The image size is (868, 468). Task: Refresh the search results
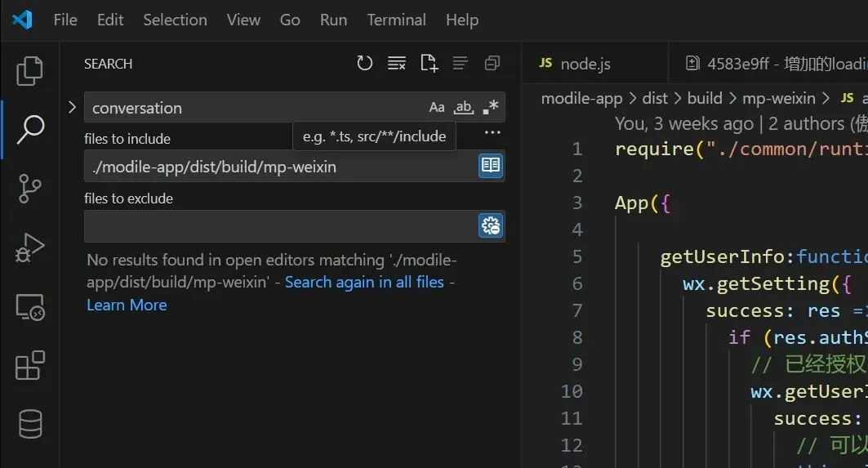point(365,64)
